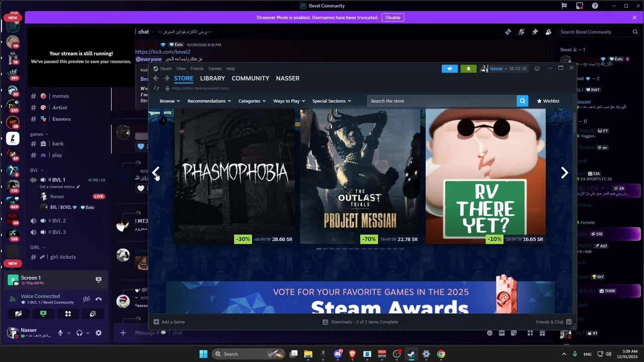Mute the Discord microphone
The image size is (644, 362).
(60, 333)
